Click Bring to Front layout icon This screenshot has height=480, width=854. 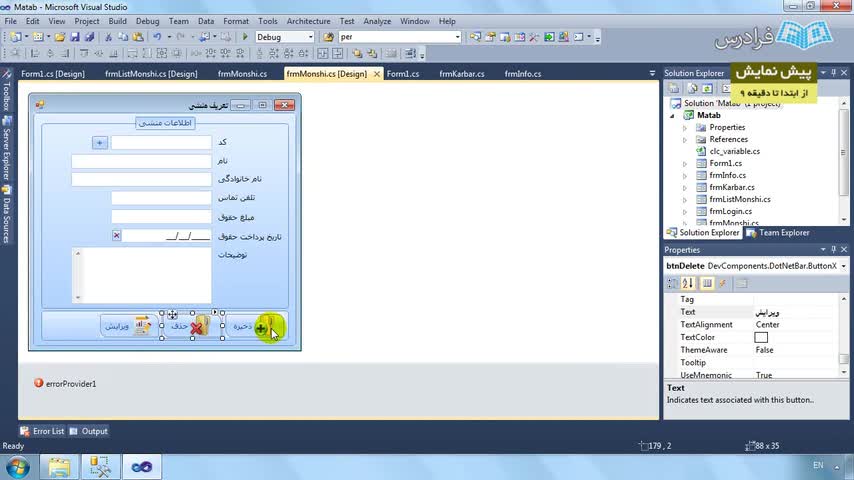click(357, 53)
